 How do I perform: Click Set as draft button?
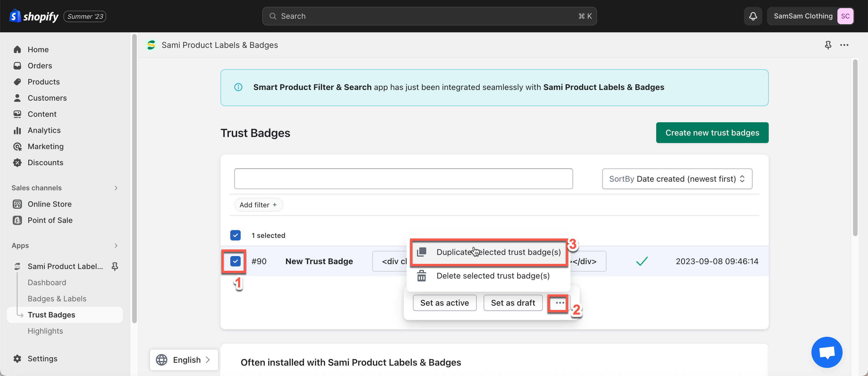(513, 303)
